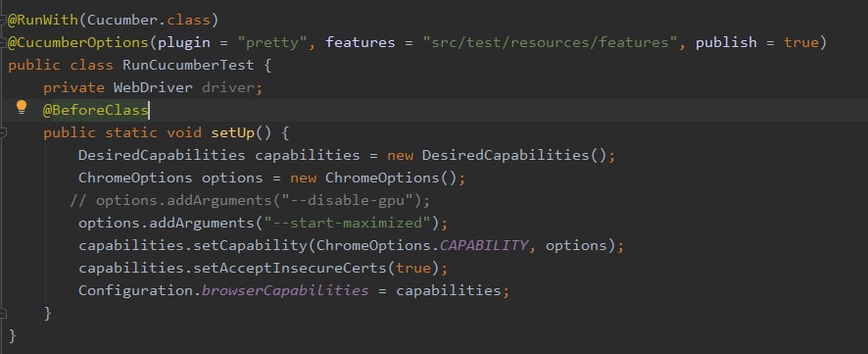Click the commented --disable-gpu line
This screenshot has width=868, height=354.
250,200
